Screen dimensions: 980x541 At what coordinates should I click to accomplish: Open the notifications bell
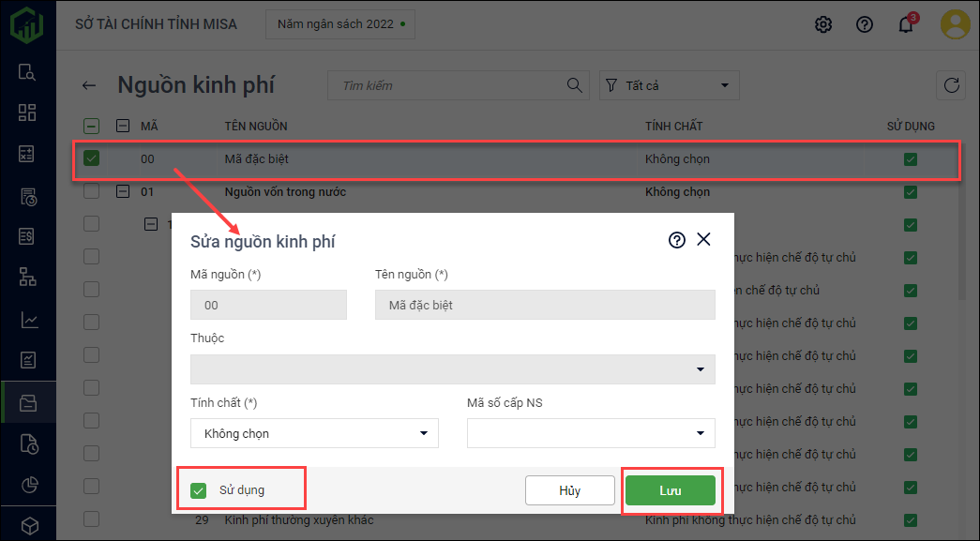click(x=905, y=24)
